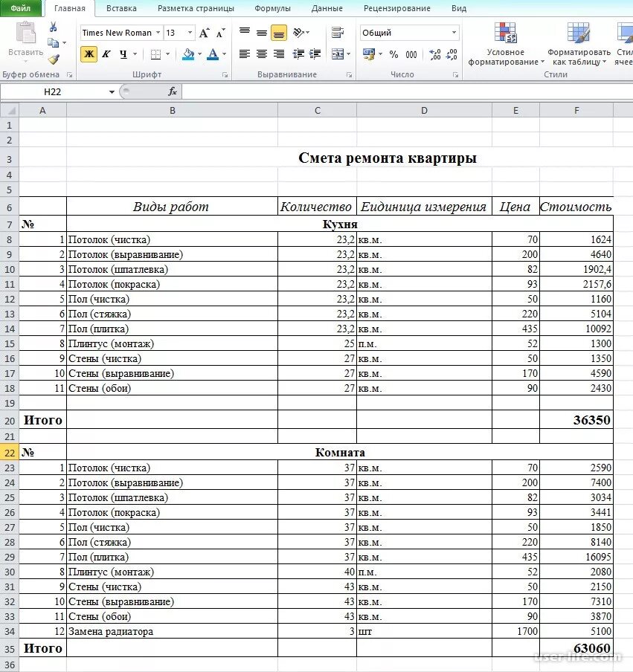Image resolution: width=633 pixels, height=672 pixels.
Task: Select the Format Painter brush
Action: 54,59
